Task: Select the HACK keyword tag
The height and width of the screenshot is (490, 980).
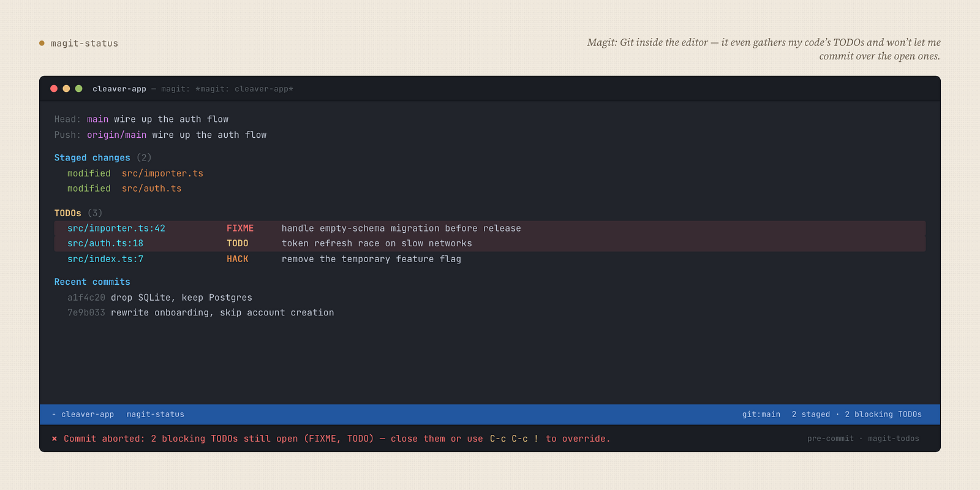Action: 238,259
